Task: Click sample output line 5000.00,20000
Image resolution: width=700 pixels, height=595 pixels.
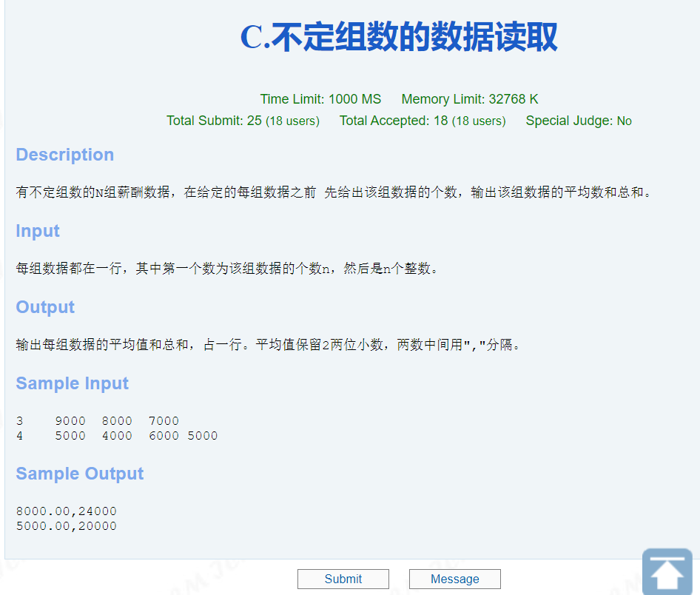Action: click(x=66, y=526)
